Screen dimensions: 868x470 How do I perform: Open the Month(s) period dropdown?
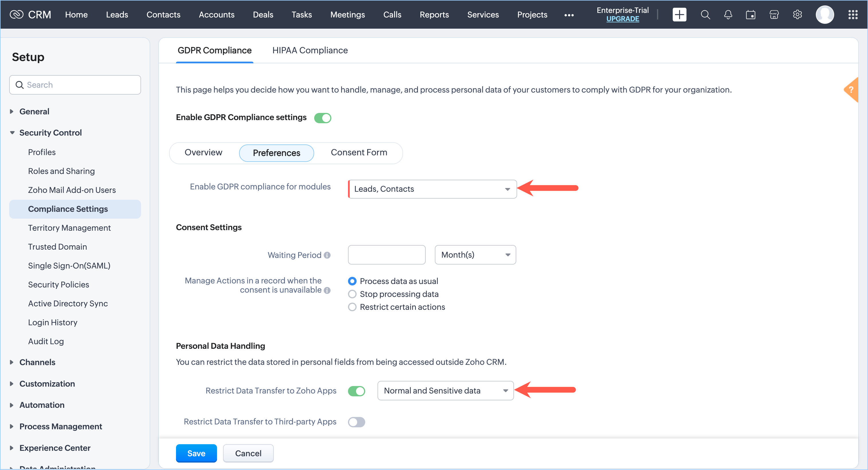coord(475,255)
